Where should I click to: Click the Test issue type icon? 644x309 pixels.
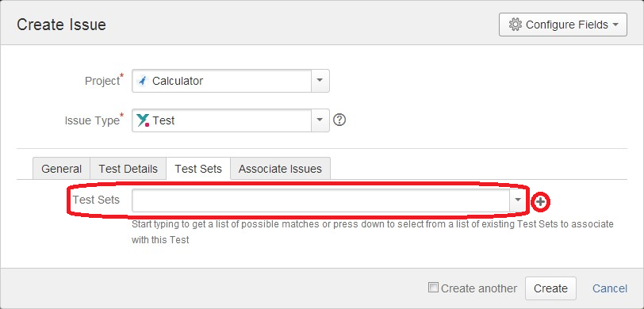(143, 120)
